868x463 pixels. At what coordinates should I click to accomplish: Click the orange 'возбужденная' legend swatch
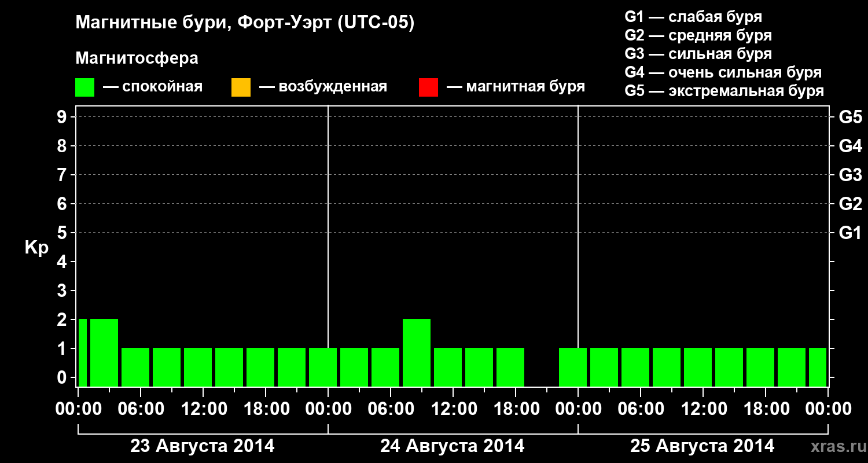(x=241, y=87)
